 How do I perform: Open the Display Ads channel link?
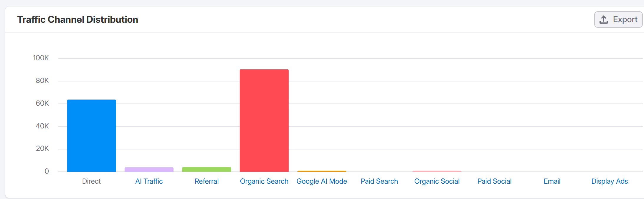coord(610,181)
